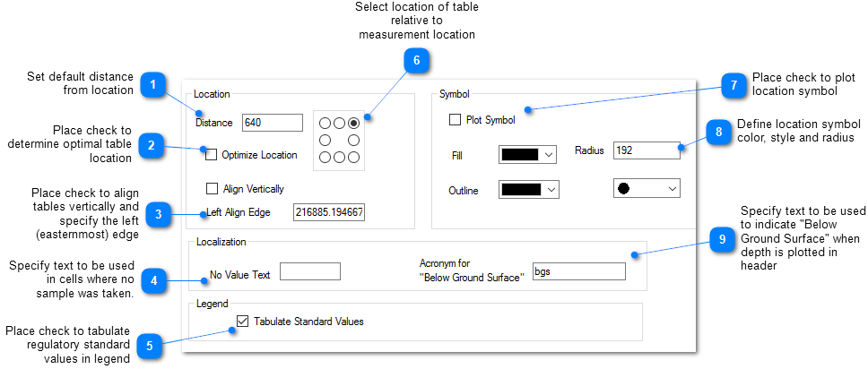Check the Align Vertically option
Screen dimensions: 868x369
212,189
